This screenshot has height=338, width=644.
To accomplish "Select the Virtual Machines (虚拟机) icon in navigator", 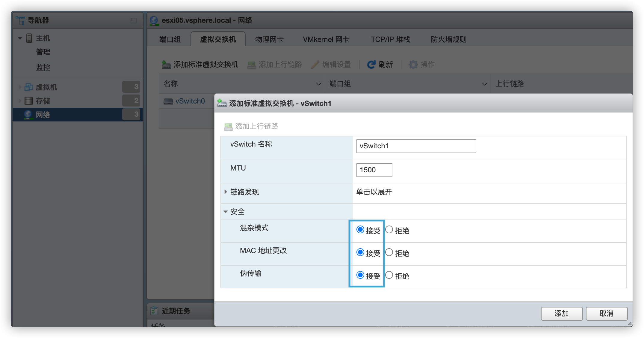I will tap(29, 87).
